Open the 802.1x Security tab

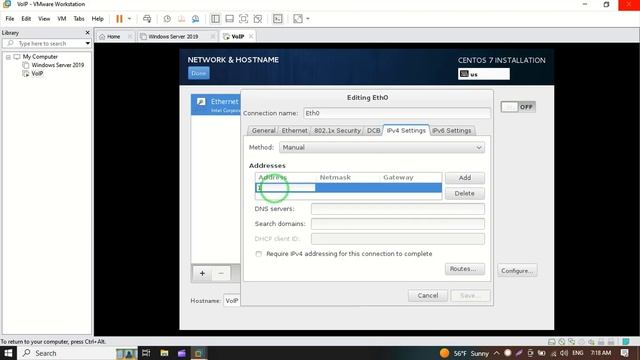(337, 131)
